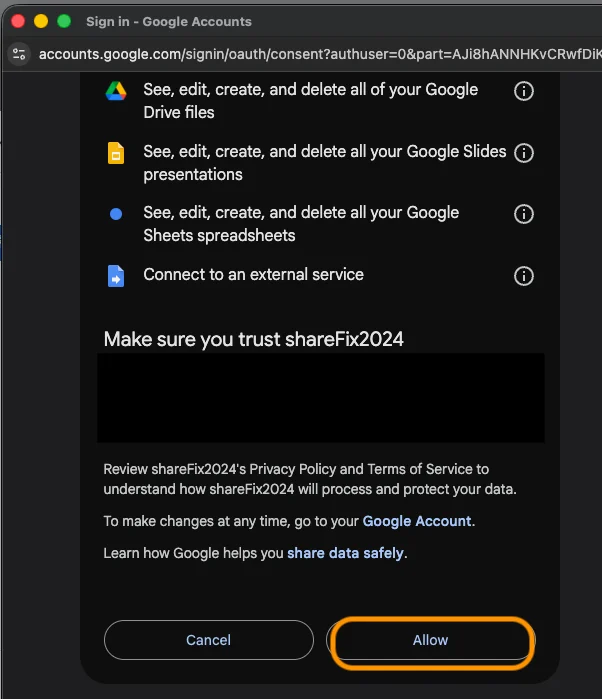Image resolution: width=602 pixels, height=699 pixels.
Task: Expand info for external service permission
Action: (523, 276)
